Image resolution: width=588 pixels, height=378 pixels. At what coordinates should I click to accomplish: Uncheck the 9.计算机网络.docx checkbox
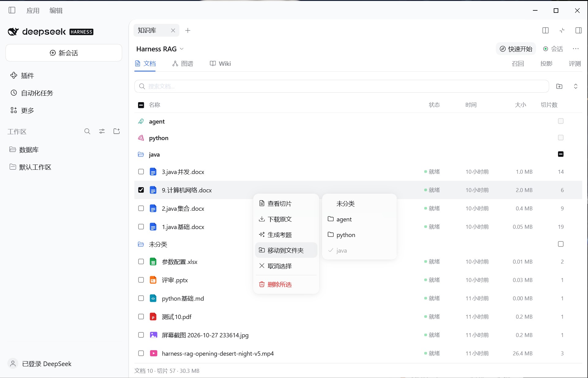point(141,190)
